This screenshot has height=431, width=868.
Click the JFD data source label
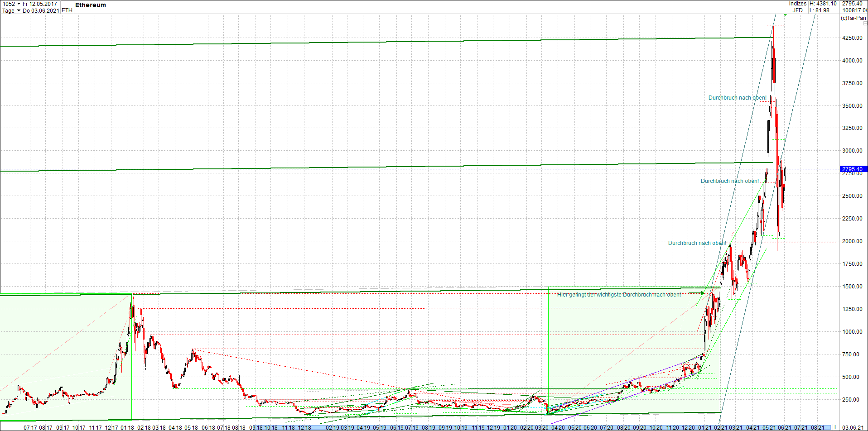(x=797, y=10)
